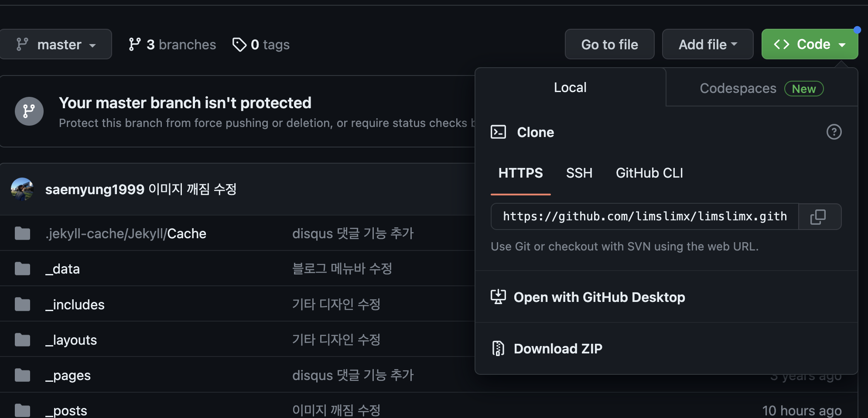Click the Go to file button
The height and width of the screenshot is (418, 868).
[x=610, y=44]
